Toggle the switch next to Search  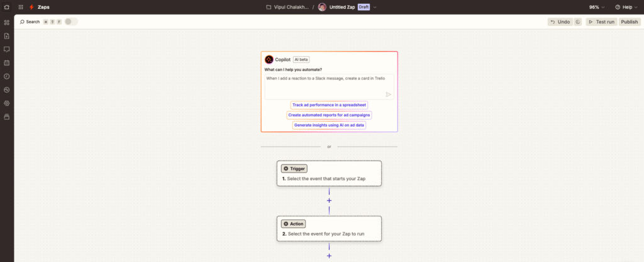click(71, 22)
